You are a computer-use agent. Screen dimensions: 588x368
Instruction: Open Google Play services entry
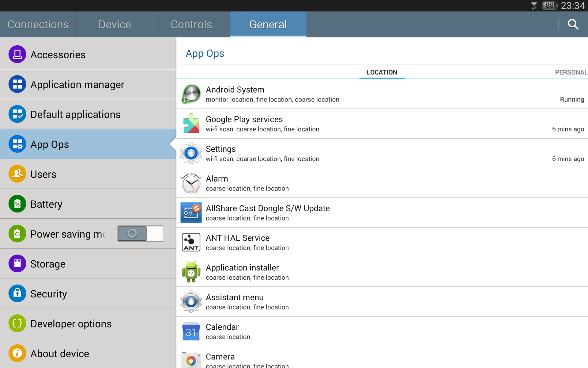[x=382, y=123]
